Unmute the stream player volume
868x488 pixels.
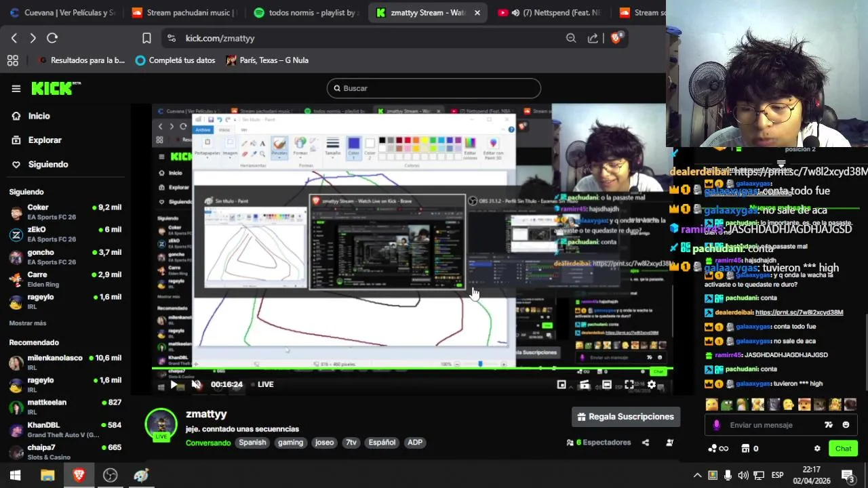pos(197,384)
